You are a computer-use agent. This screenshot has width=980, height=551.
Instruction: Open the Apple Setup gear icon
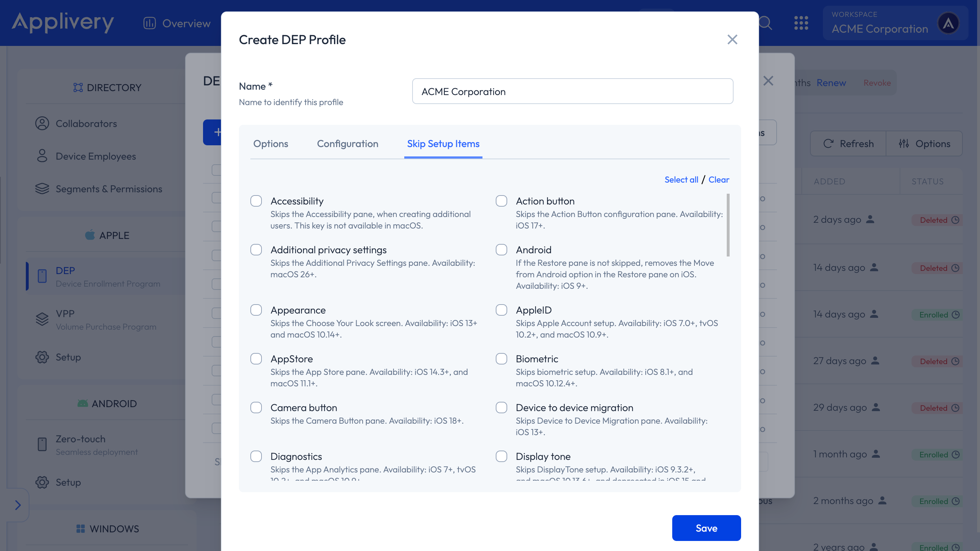click(42, 357)
